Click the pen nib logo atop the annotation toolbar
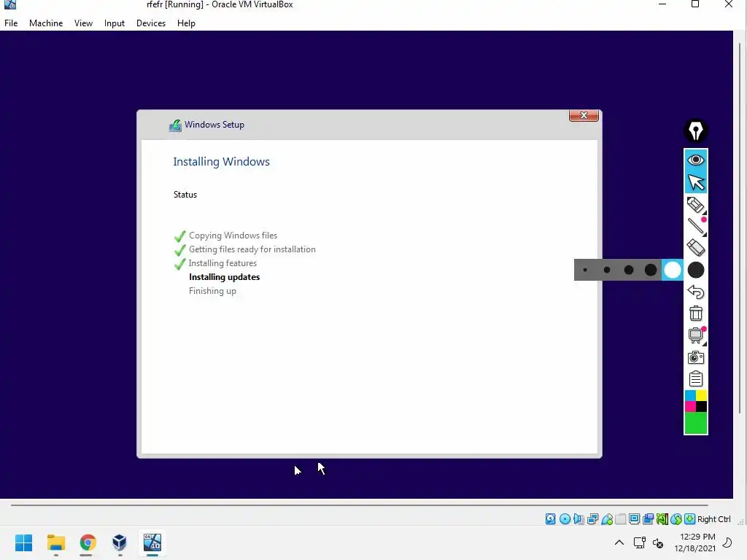This screenshot has height=560, width=747. [695, 130]
